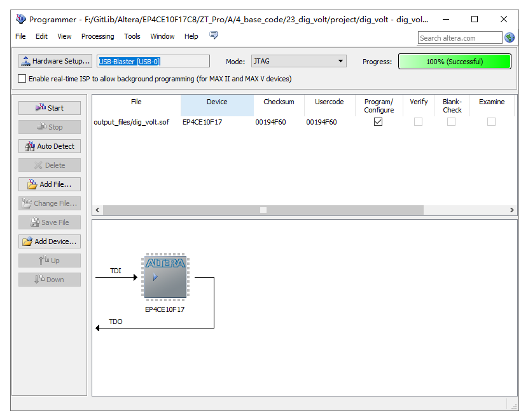Enable real-time ISP checkbox
Image resolution: width=528 pixels, height=420 pixels.
click(22, 79)
